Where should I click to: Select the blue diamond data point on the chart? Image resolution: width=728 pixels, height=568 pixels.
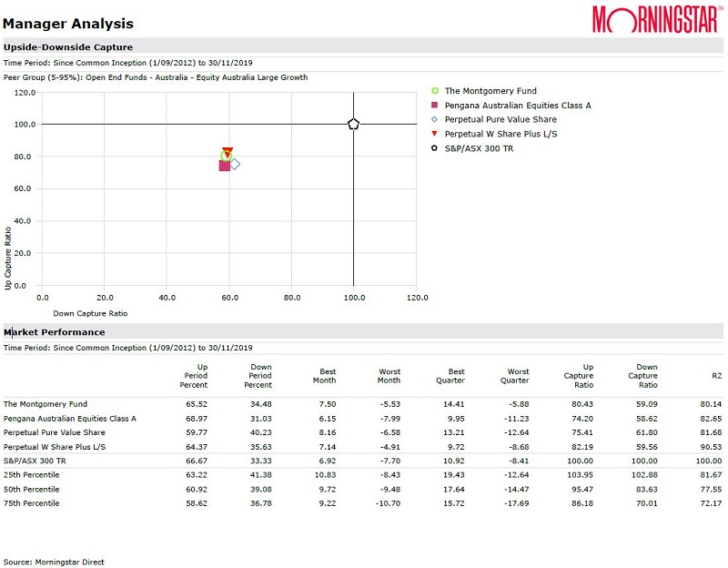coord(235,164)
